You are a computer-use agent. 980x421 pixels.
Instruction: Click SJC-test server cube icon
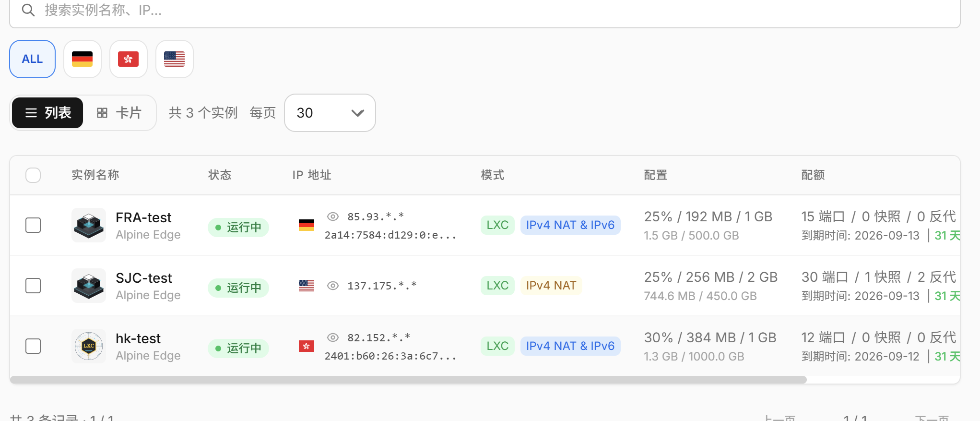click(89, 286)
